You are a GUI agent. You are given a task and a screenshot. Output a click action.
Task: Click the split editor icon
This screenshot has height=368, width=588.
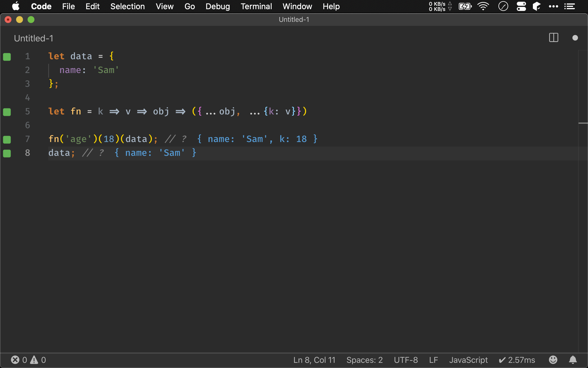554,38
